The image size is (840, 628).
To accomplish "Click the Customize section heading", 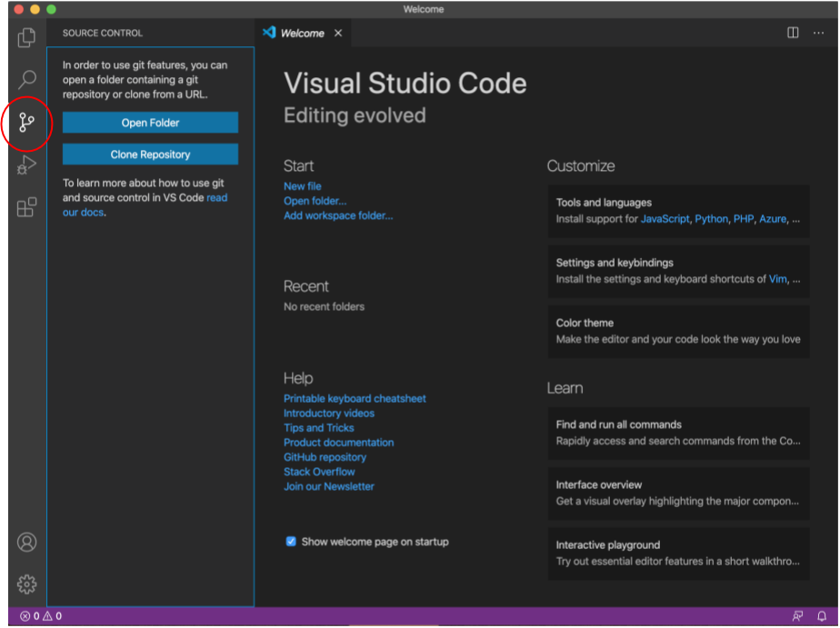I will pos(581,166).
